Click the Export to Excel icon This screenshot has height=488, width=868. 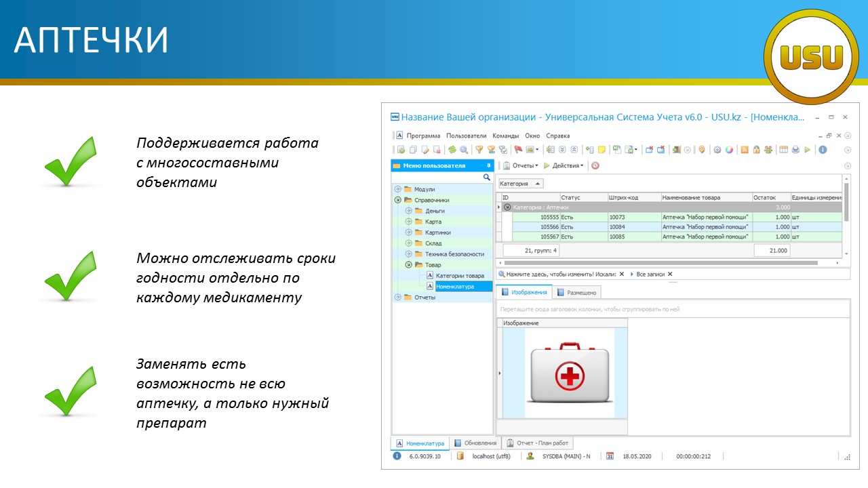(x=616, y=150)
